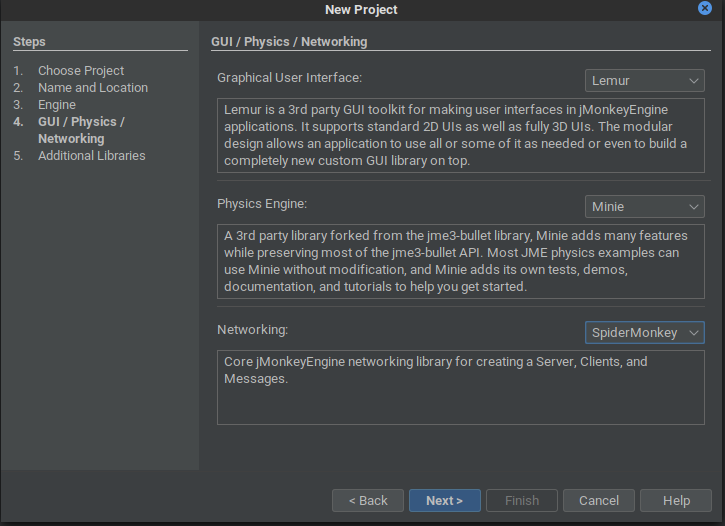Viewport: 725px width, 526px height.
Task: Select the Name and Location step
Action: click(93, 88)
